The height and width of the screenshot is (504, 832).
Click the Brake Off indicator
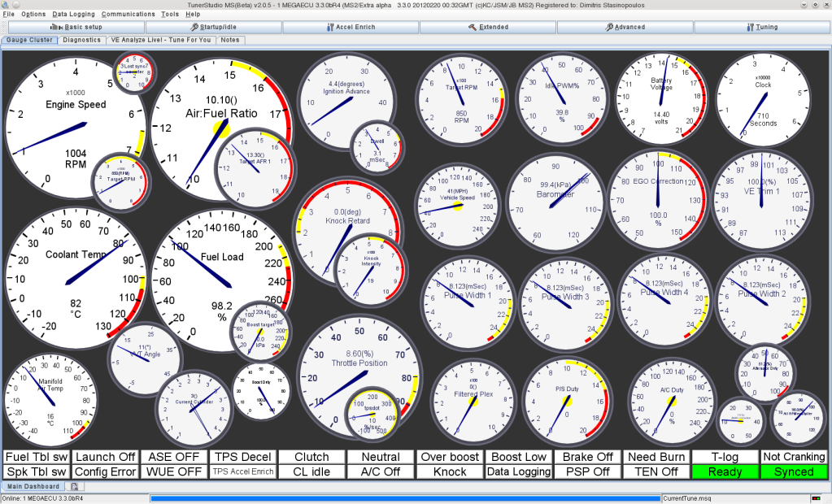tap(588, 457)
